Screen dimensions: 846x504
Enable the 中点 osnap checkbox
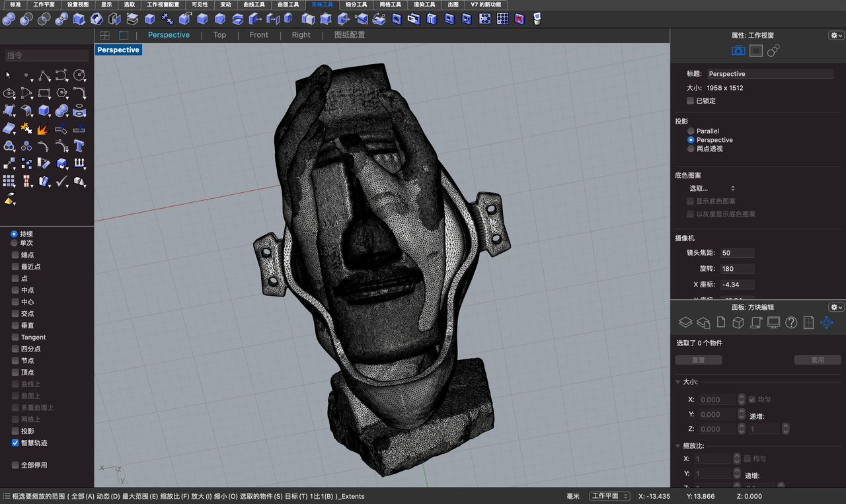[15, 290]
